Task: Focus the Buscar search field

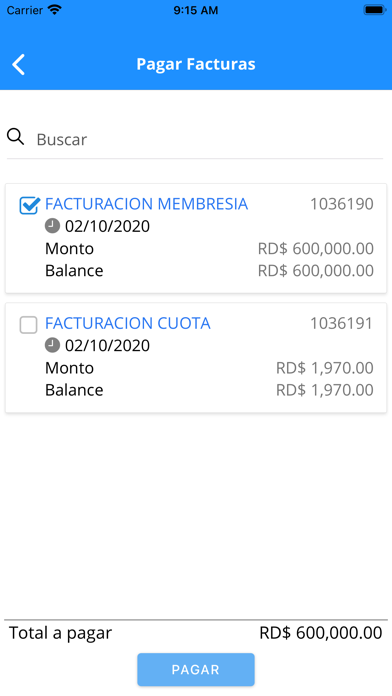Action: tap(209, 139)
